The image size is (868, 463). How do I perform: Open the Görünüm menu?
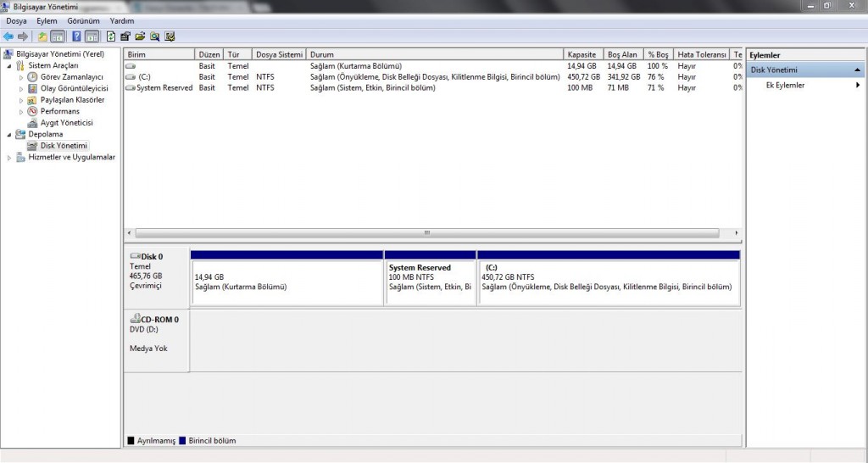pyautogui.click(x=82, y=20)
